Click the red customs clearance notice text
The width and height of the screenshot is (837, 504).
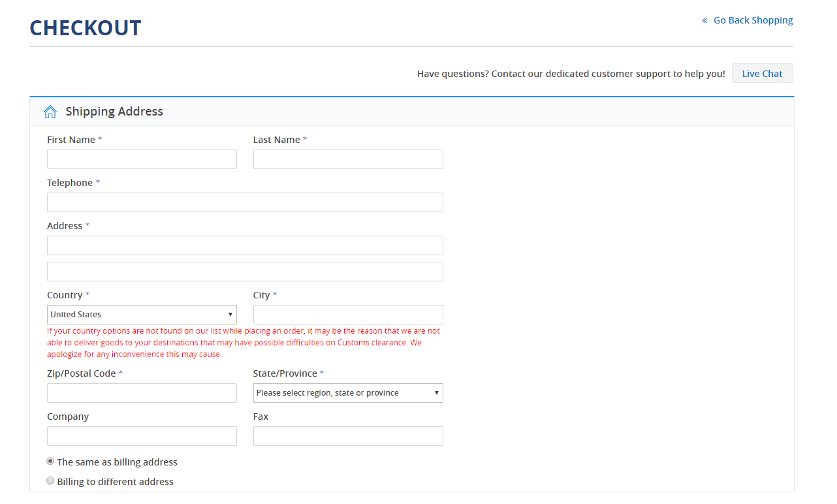244,343
